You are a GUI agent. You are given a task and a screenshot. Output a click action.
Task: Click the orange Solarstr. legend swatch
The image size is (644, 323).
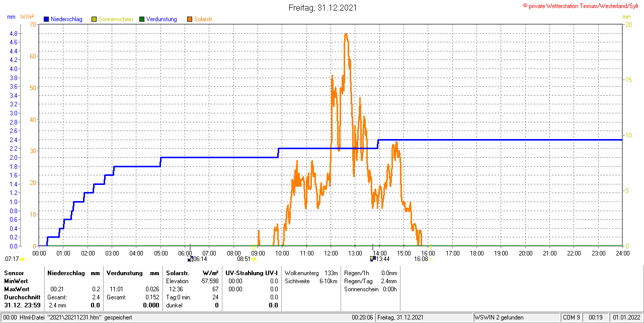(x=190, y=19)
